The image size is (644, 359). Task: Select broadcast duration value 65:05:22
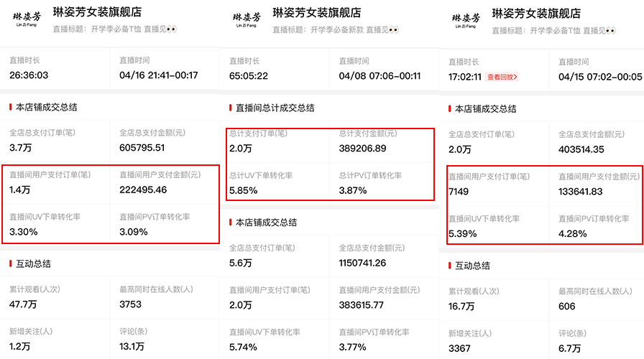tap(249, 76)
